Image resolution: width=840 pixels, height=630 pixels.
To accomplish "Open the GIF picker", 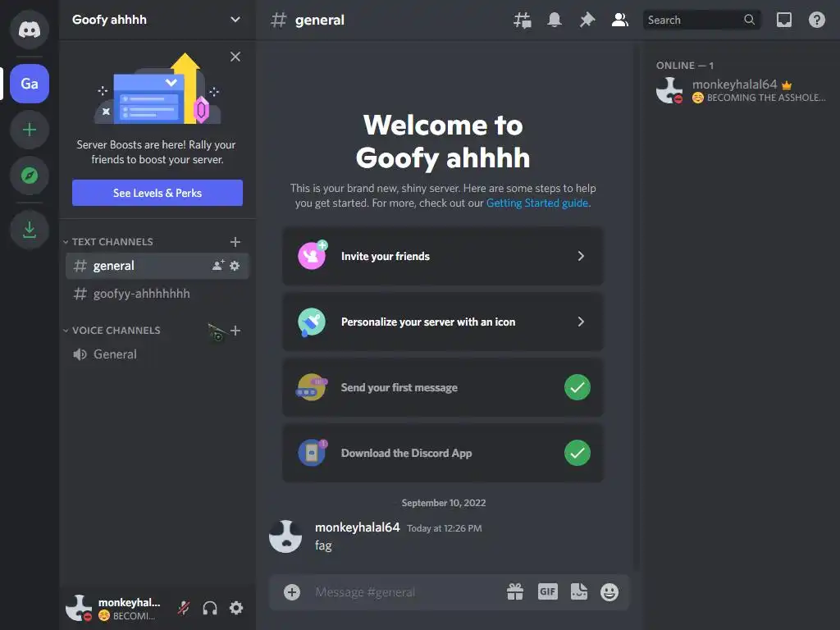I will tap(547, 591).
